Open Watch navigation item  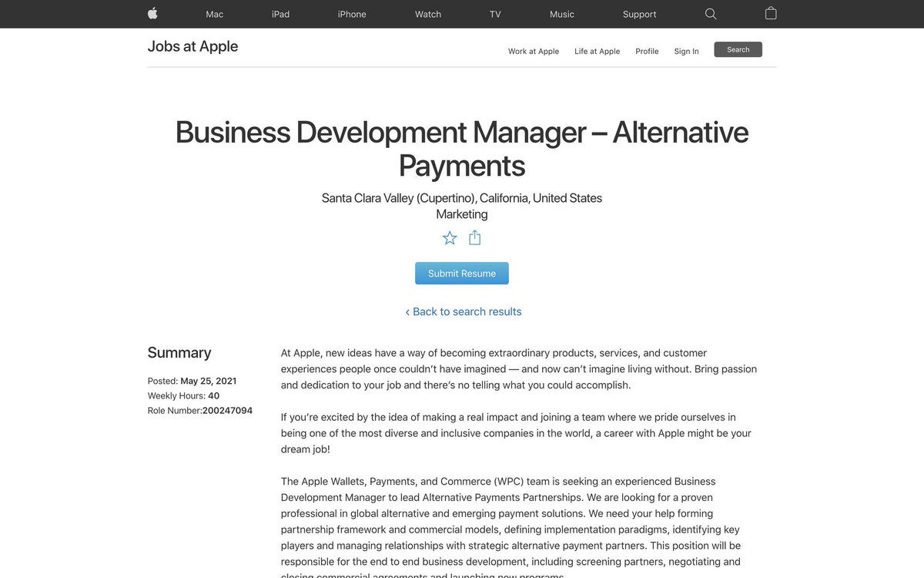428,14
